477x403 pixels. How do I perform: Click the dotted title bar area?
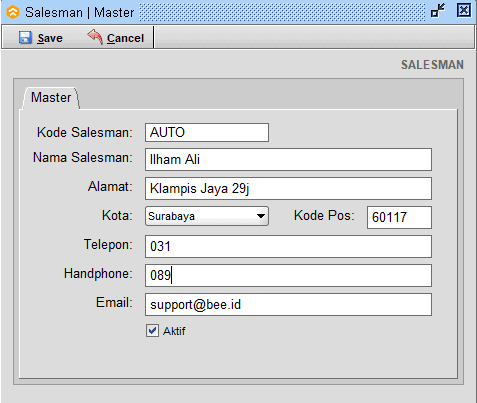point(282,12)
